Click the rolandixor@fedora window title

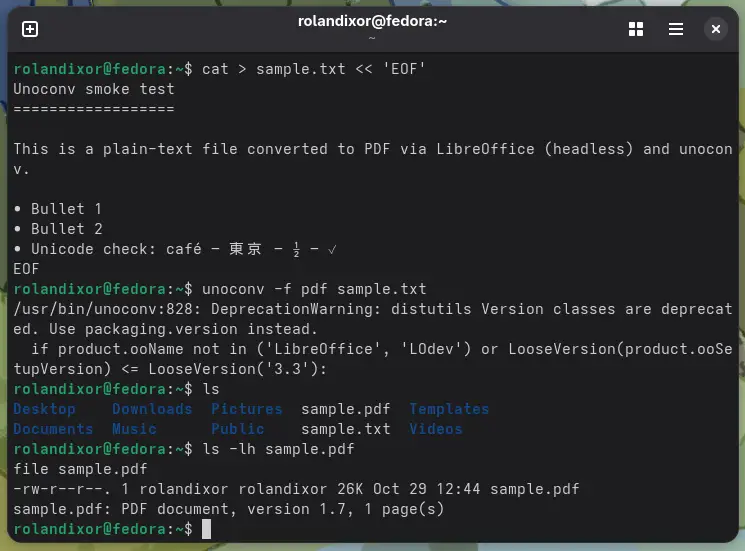tap(372, 21)
